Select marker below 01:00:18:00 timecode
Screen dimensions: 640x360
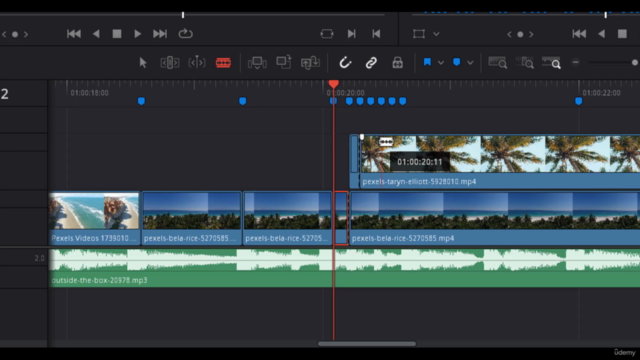(x=141, y=101)
